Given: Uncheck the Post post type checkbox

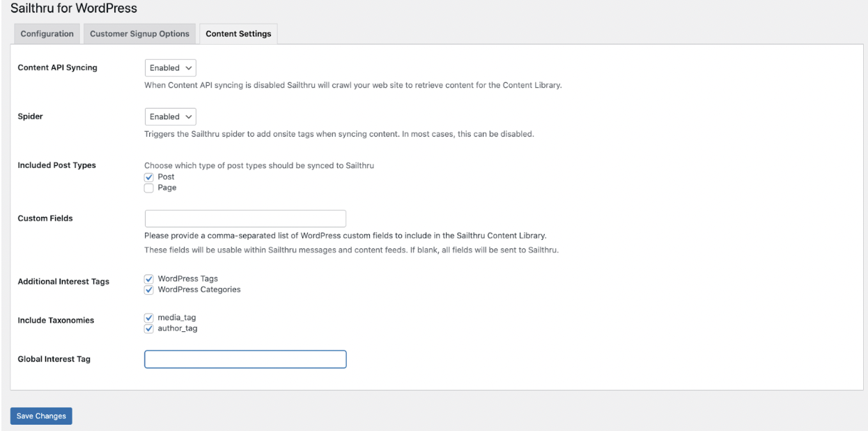Looking at the screenshot, I should click(148, 177).
